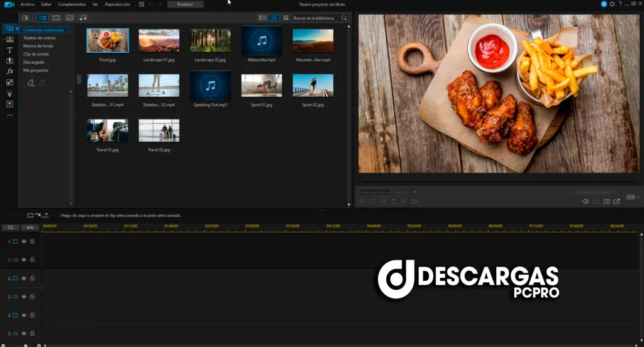Toggle visibility eye of video track 3
The height and width of the screenshot is (347, 644).
pos(24,314)
